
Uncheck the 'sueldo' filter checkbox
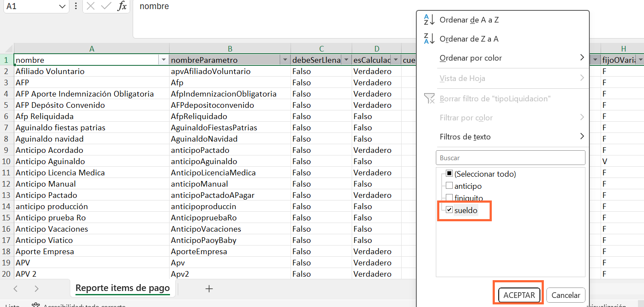(449, 210)
